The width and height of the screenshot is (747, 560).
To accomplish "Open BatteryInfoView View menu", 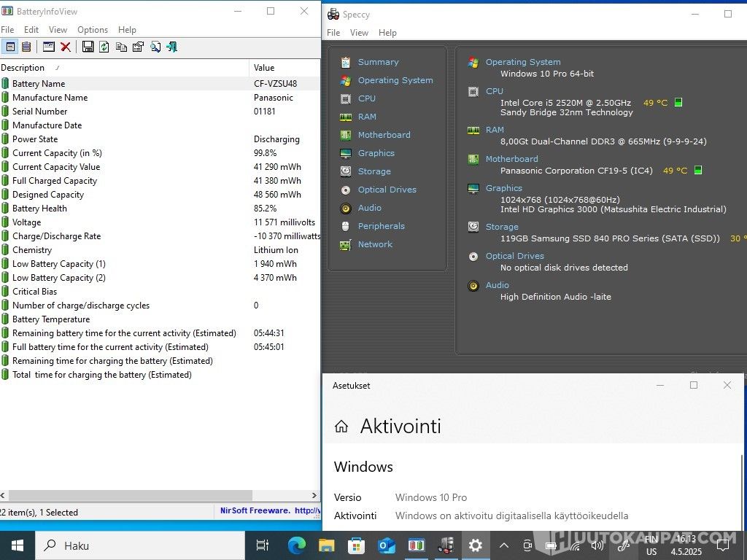I will coord(58,29).
